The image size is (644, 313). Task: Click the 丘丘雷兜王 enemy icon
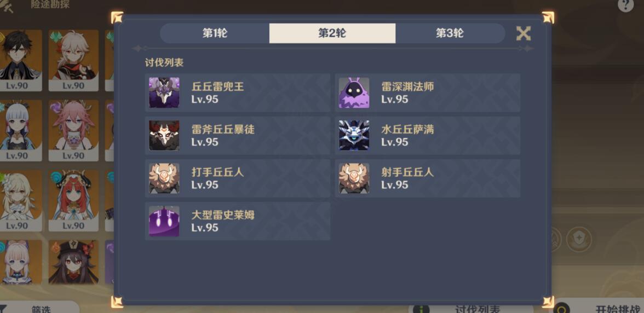[x=164, y=92]
